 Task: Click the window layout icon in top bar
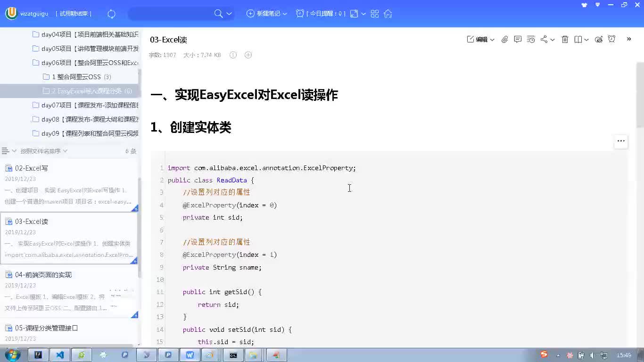(354, 14)
